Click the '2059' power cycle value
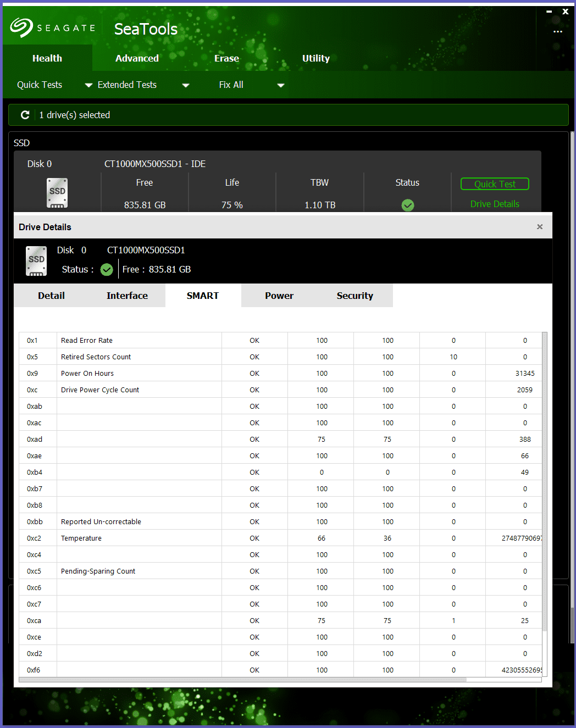This screenshot has height=728, width=576. (525, 390)
